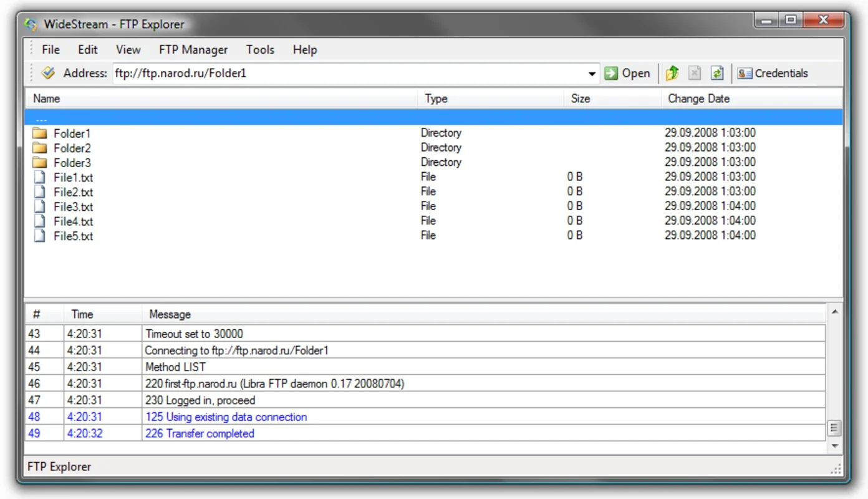Click the Message log column header
868x499 pixels.
pos(484,314)
